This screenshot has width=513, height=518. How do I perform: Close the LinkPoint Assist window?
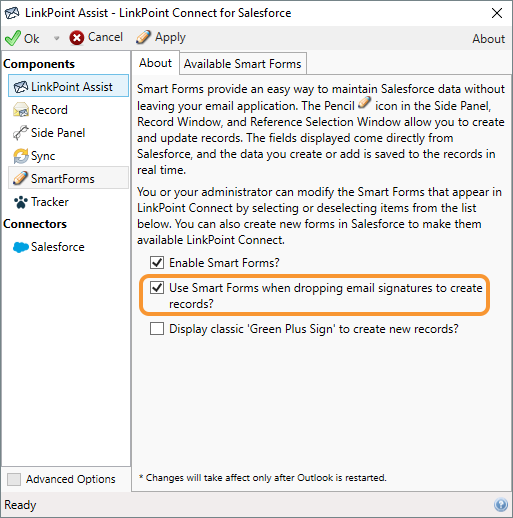(497, 13)
